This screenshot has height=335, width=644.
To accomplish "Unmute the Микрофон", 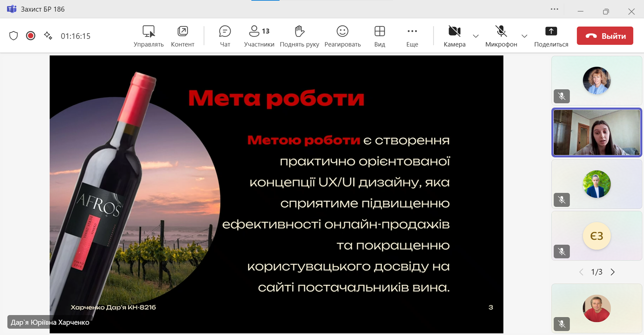I will tap(501, 36).
